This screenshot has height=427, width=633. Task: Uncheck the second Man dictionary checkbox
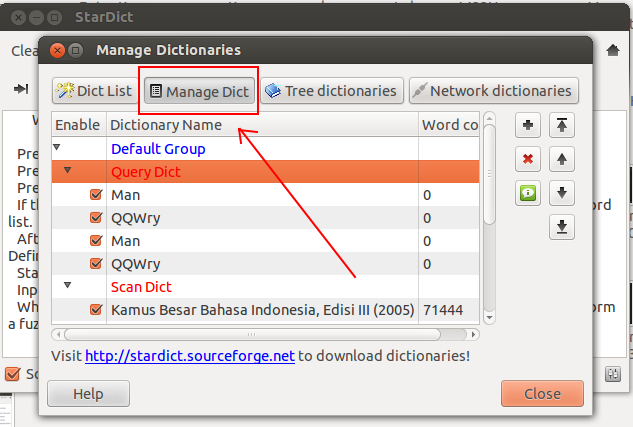coord(96,241)
